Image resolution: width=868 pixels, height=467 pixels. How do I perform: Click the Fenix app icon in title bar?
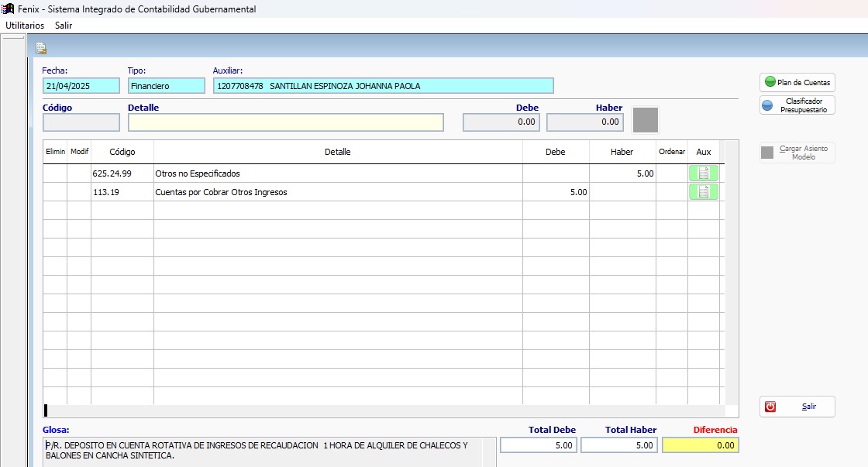[x=9, y=9]
